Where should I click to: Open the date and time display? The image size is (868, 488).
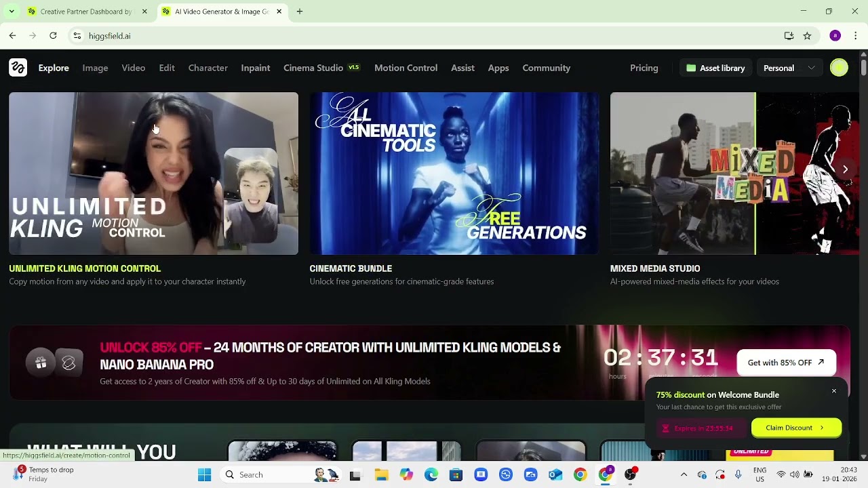point(840,474)
